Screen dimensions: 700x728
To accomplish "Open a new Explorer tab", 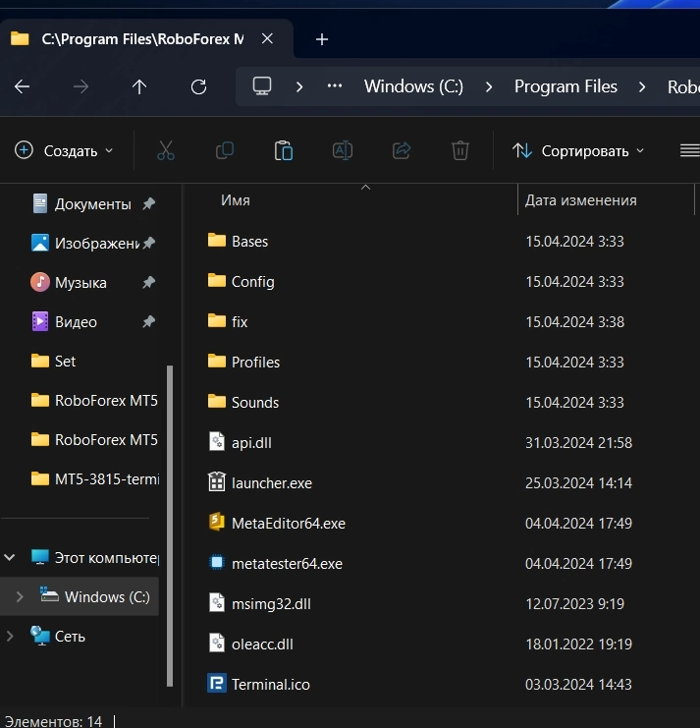I will [x=322, y=39].
